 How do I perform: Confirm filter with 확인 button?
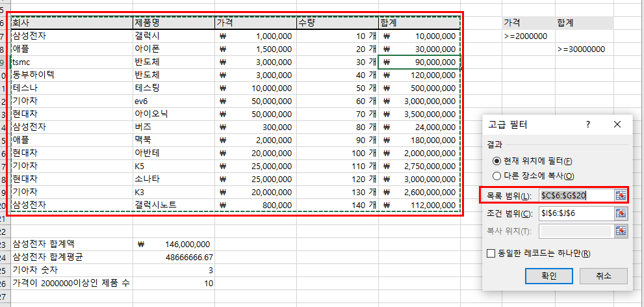point(548,276)
